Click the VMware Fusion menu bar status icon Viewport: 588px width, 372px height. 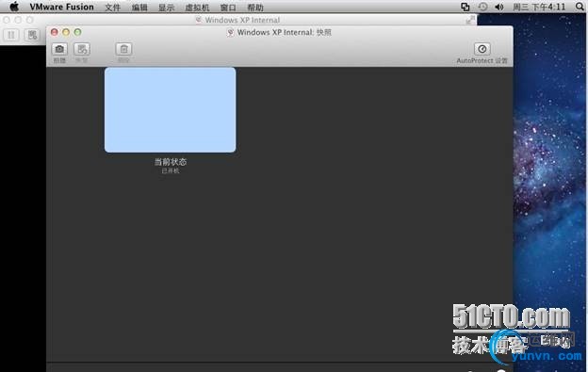465,7
